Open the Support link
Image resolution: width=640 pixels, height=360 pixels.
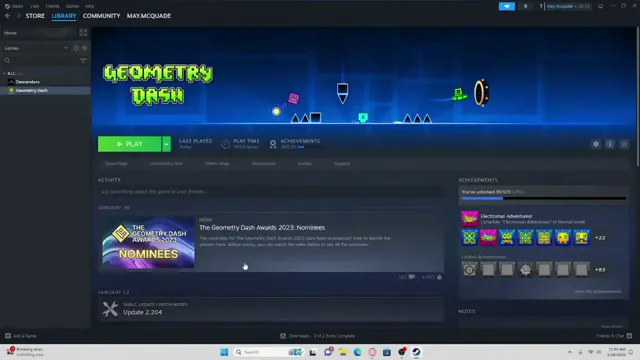click(342, 164)
